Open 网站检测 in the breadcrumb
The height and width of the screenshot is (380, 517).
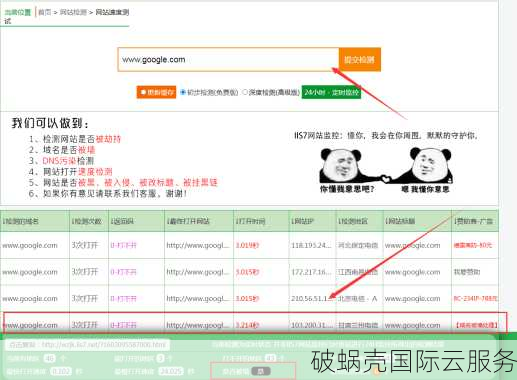[73, 12]
